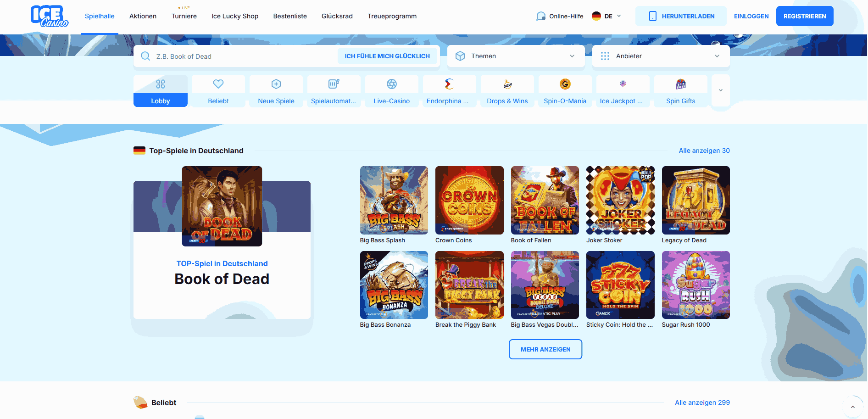Click the Mehr anzeigen button
This screenshot has width=868, height=419.
(x=545, y=349)
